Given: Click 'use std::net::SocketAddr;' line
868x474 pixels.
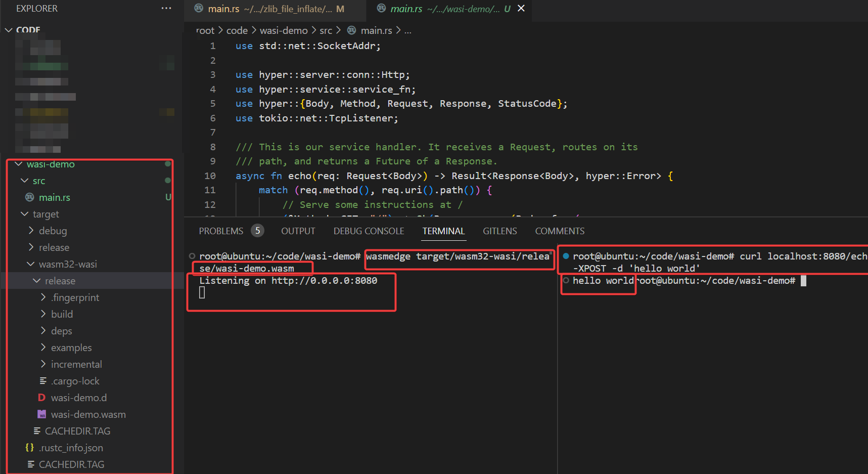Looking at the screenshot, I should pyautogui.click(x=308, y=46).
